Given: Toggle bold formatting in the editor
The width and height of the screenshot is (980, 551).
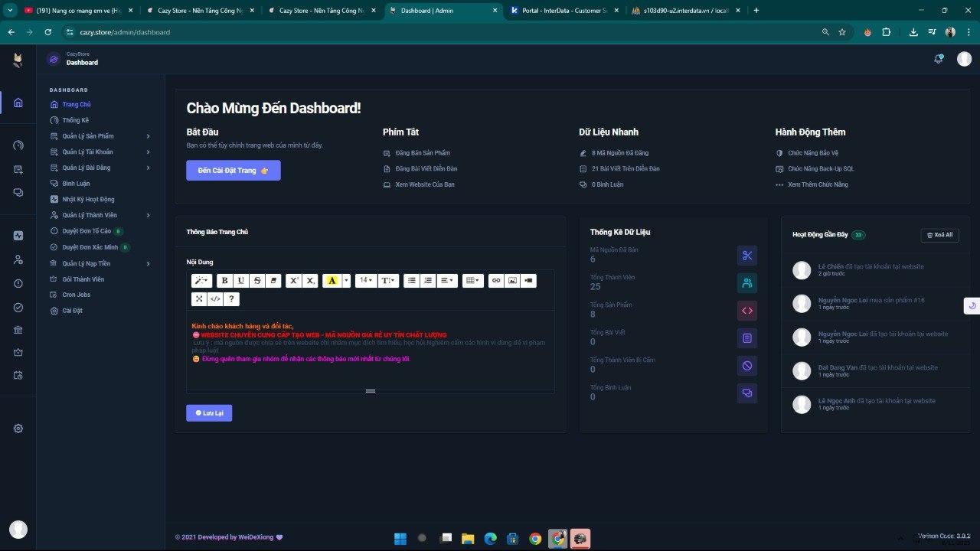Looking at the screenshot, I should click(x=224, y=281).
